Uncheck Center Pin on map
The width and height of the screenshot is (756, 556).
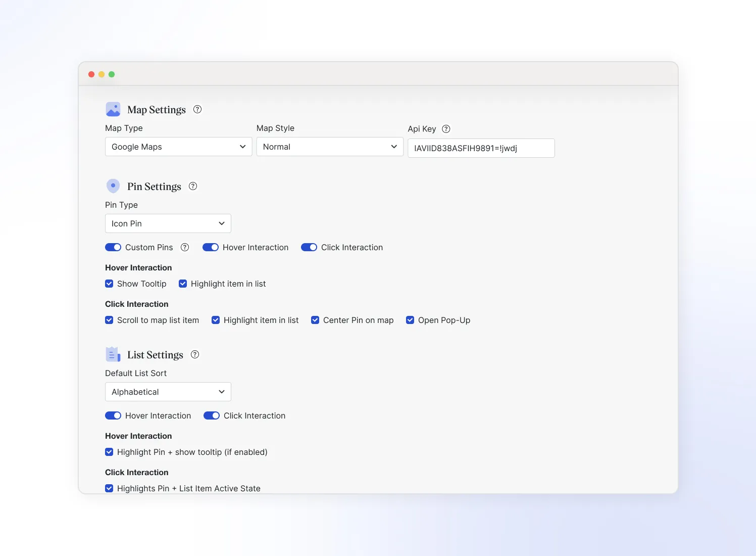(x=315, y=320)
